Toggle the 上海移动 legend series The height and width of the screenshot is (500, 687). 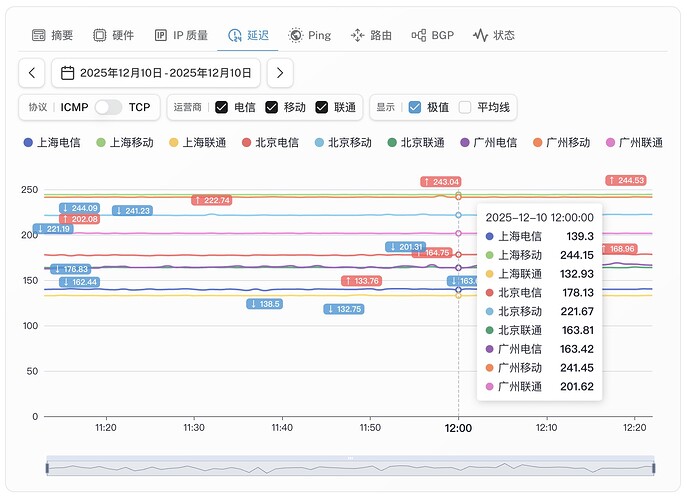click(x=125, y=142)
